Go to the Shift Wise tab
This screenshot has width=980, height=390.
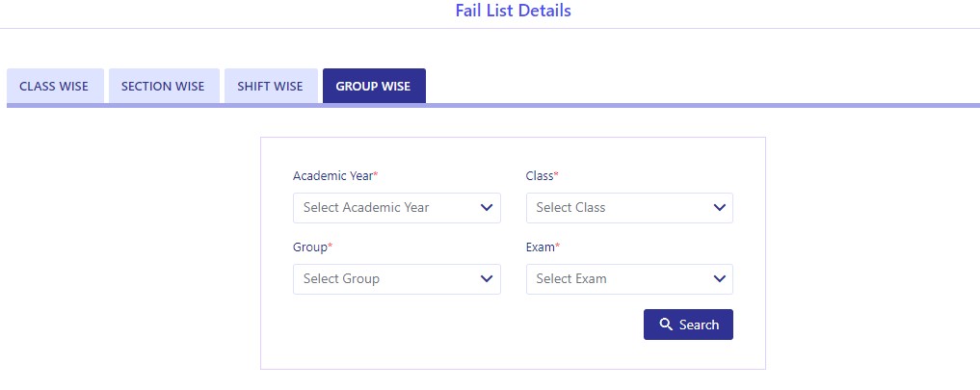(271, 86)
